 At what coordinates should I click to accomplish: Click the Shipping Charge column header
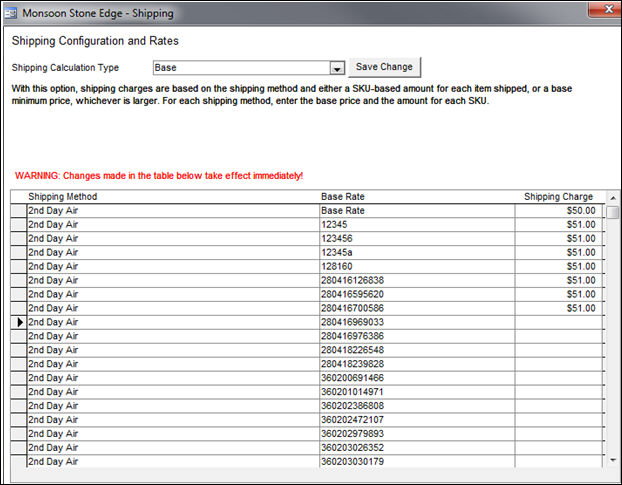coord(558,197)
